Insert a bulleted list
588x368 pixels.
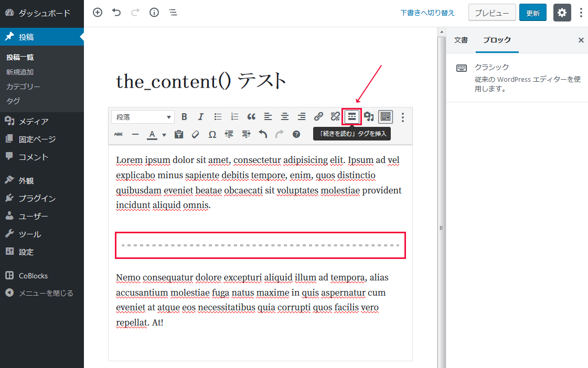pyautogui.click(x=218, y=117)
